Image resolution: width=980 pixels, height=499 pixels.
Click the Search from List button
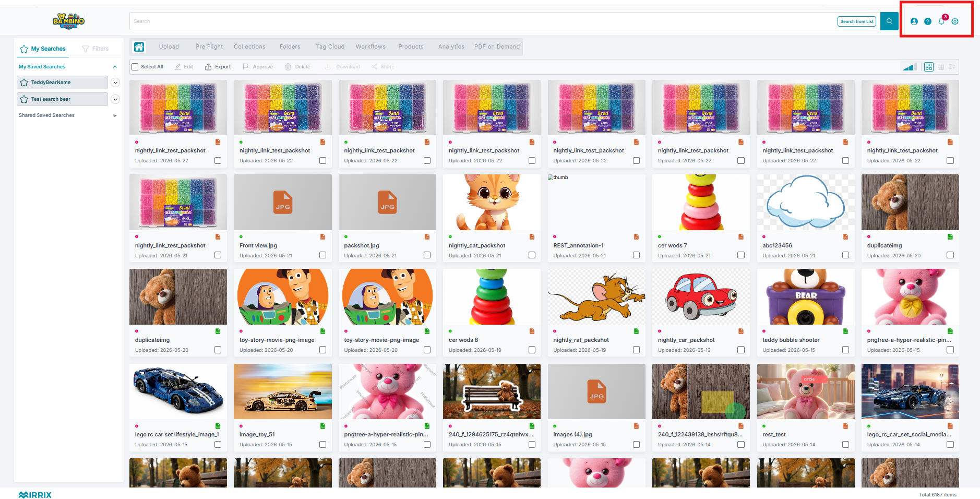click(857, 21)
